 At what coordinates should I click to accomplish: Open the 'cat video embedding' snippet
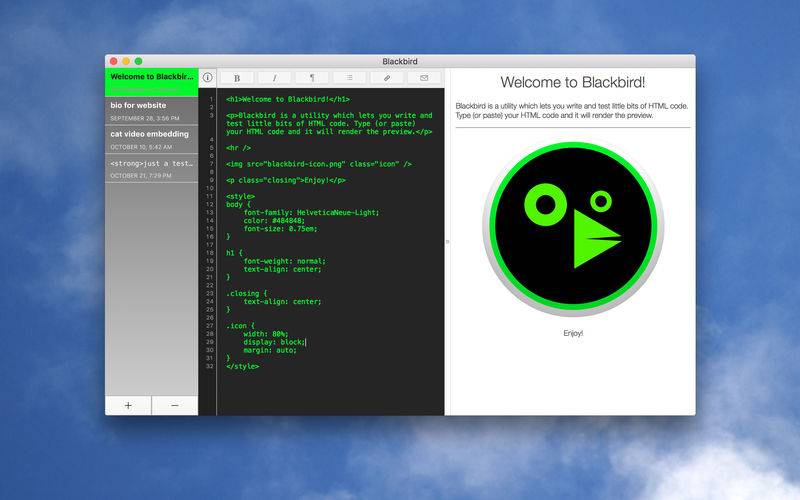click(152, 139)
